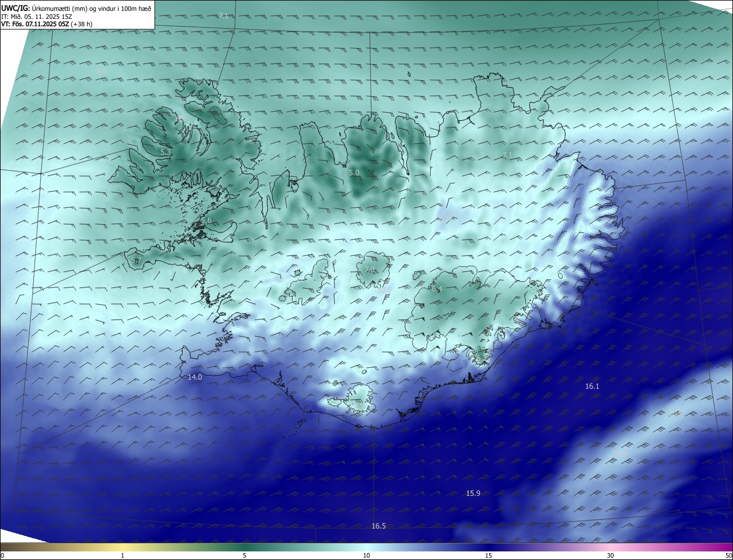Click the "VT: Fös. 07.11.2025 05Z (+38 h)" line
The image size is (733, 560).
coord(47,24)
